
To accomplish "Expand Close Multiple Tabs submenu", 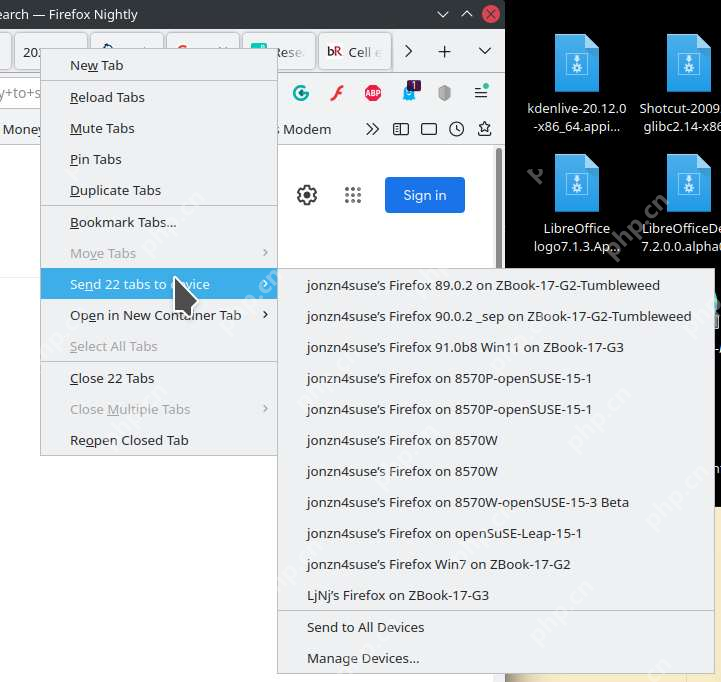I will (159, 409).
